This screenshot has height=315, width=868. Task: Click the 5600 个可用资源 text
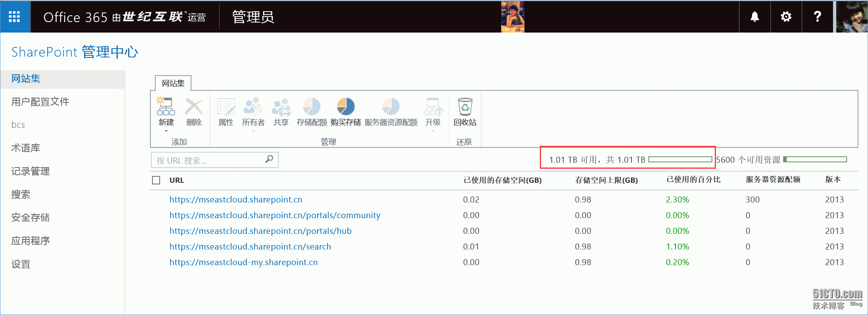[748, 160]
